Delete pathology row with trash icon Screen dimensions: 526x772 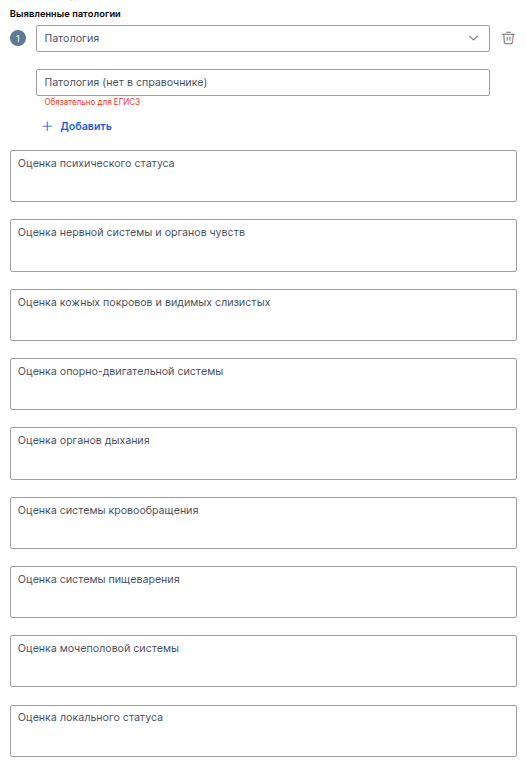(508, 38)
